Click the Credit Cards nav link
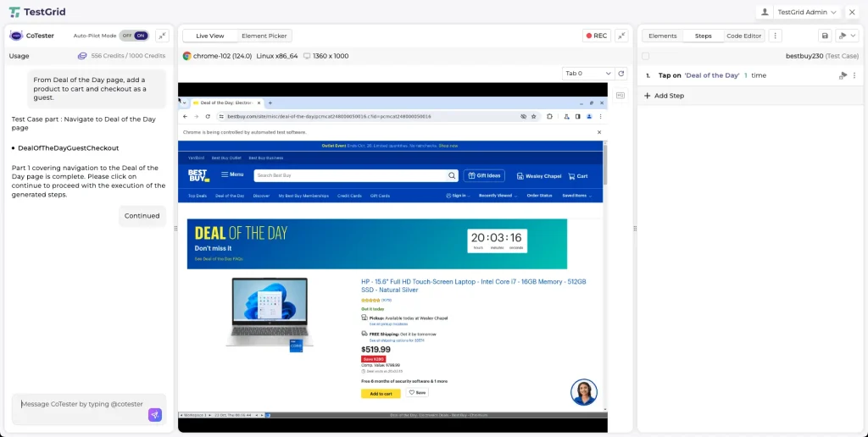Viewport: 868px width, 437px height. (x=349, y=196)
